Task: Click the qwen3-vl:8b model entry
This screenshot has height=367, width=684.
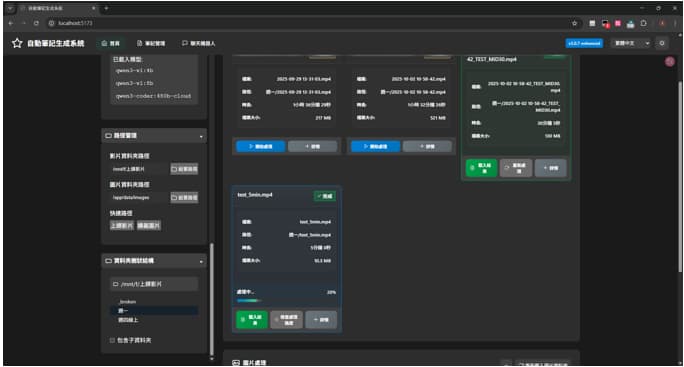Action: tap(134, 83)
